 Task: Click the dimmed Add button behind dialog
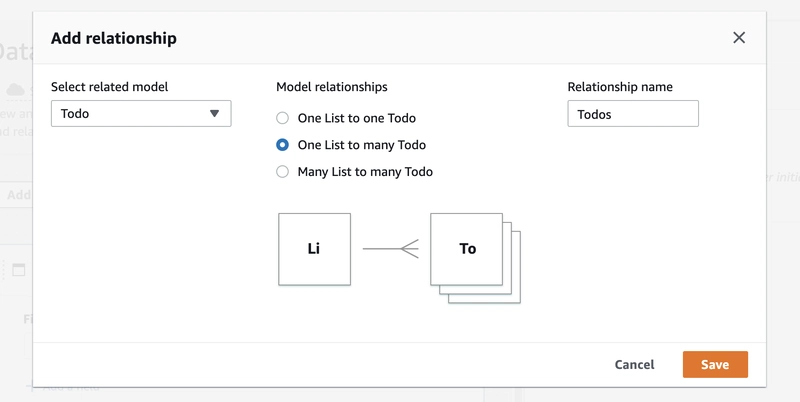coord(18,195)
